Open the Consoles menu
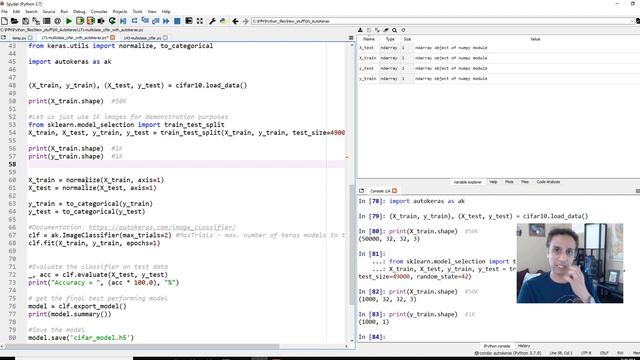The width and height of the screenshot is (640, 360). (x=99, y=11)
